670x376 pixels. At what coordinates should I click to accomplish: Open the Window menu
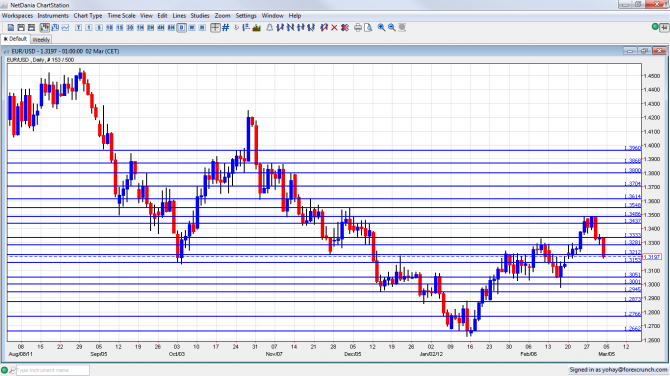click(272, 16)
